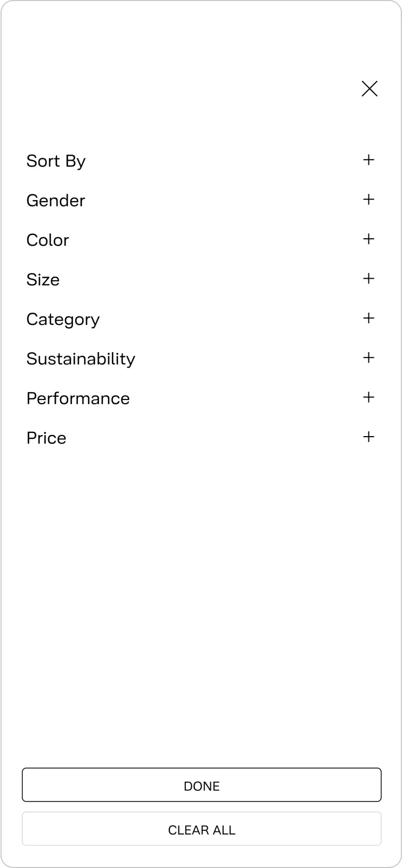Expand Performance with its plus icon
Screen dimensions: 402x868
point(368,397)
